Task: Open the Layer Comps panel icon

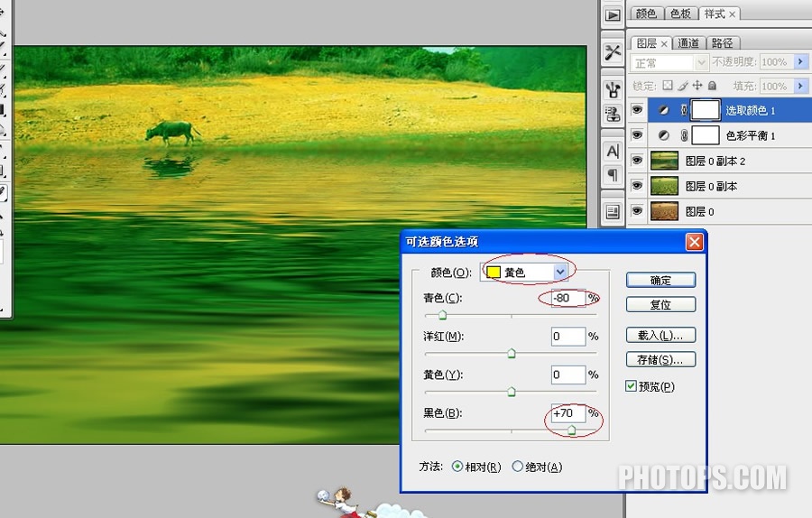Action: pyautogui.click(x=613, y=212)
